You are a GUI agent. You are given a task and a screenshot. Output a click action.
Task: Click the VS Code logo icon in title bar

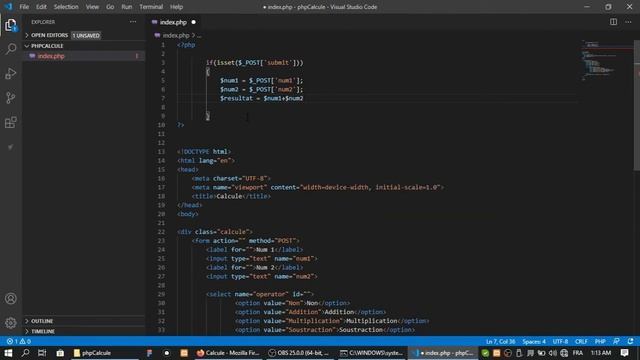[x=8, y=7]
